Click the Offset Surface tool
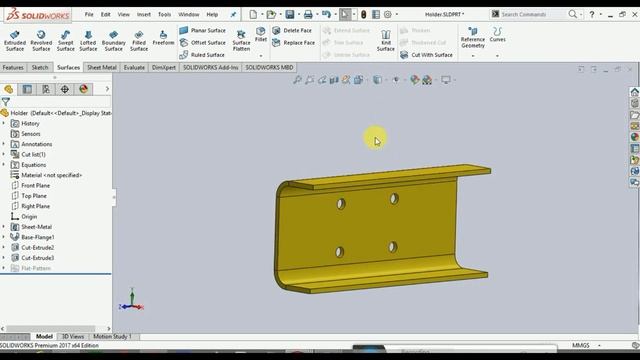 [x=202, y=42]
